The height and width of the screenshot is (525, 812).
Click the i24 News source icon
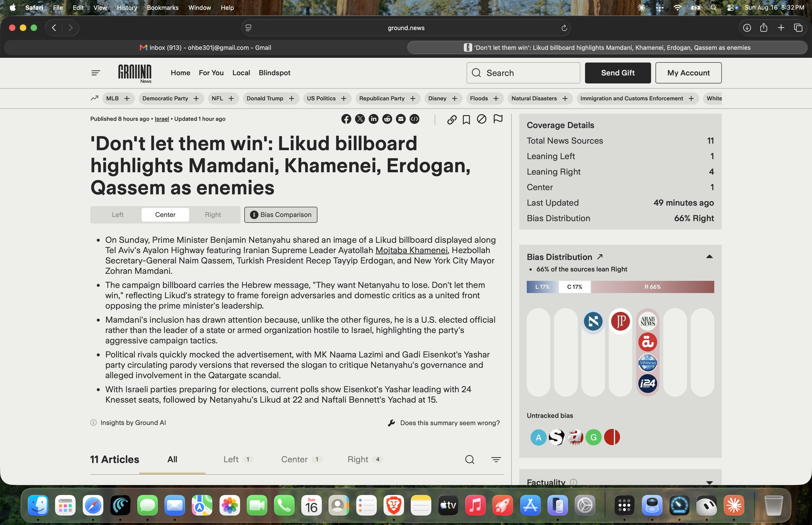(647, 384)
